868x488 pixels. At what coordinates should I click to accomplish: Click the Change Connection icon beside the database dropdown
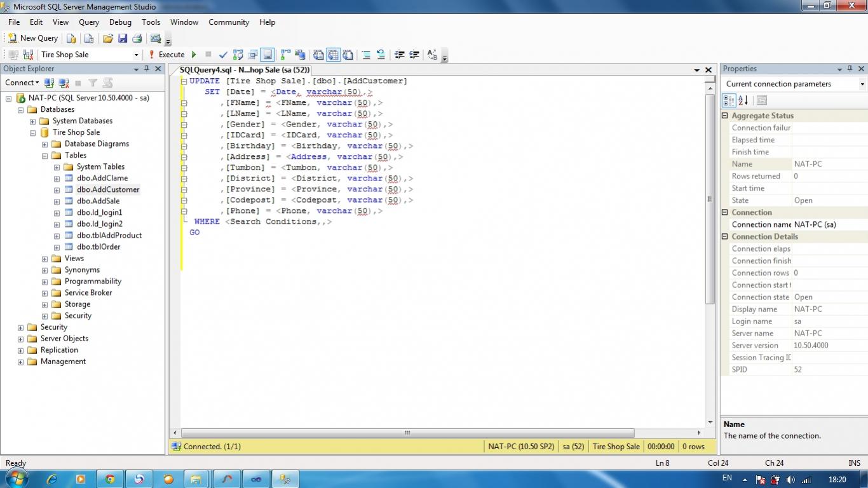coord(29,55)
